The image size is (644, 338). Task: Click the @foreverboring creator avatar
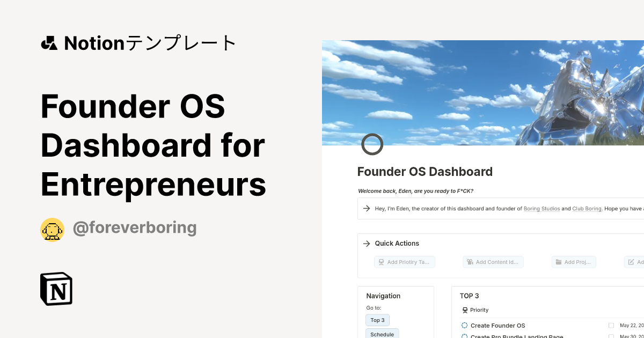tap(52, 229)
